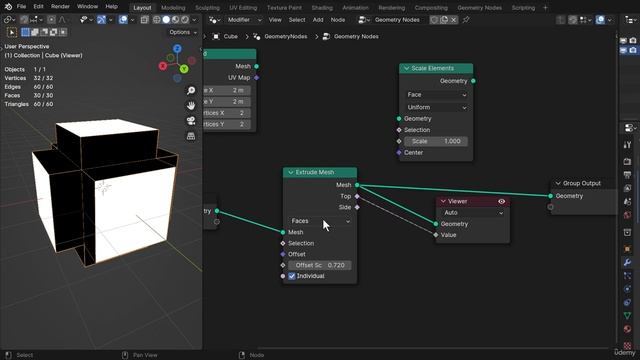
Task: Click Cube in the breadcrumb path
Action: point(231,36)
